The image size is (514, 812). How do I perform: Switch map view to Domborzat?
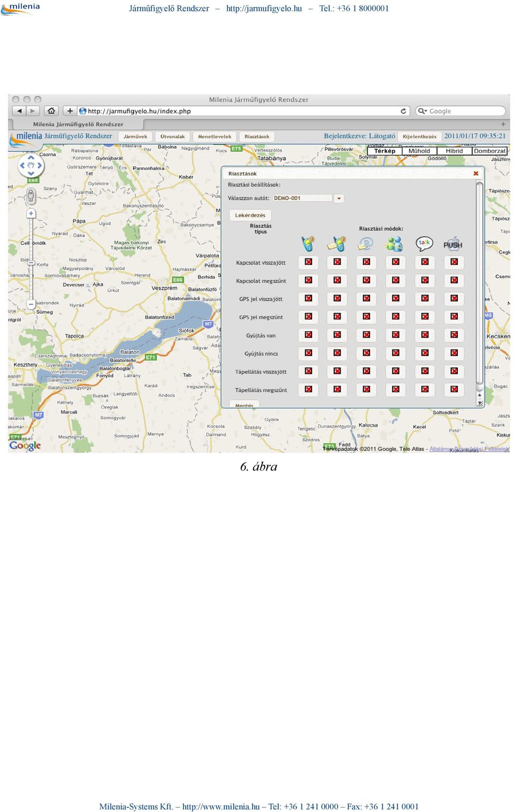489,151
